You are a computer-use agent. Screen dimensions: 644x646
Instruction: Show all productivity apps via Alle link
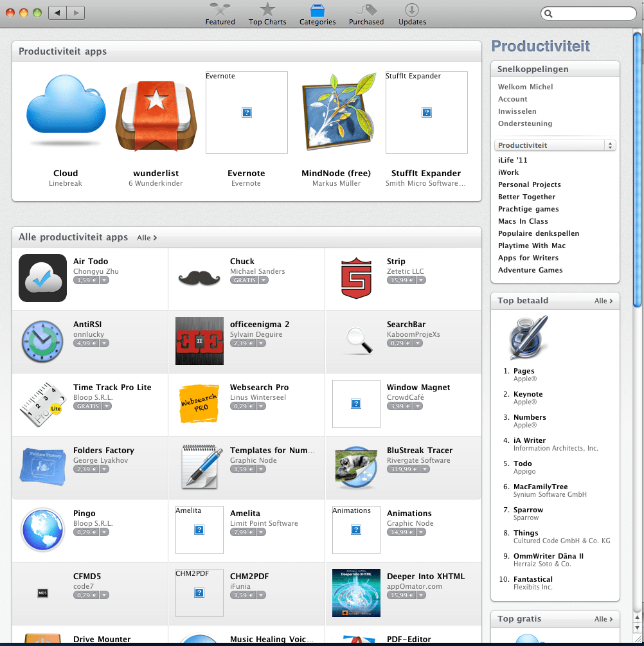click(x=147, y=238)
